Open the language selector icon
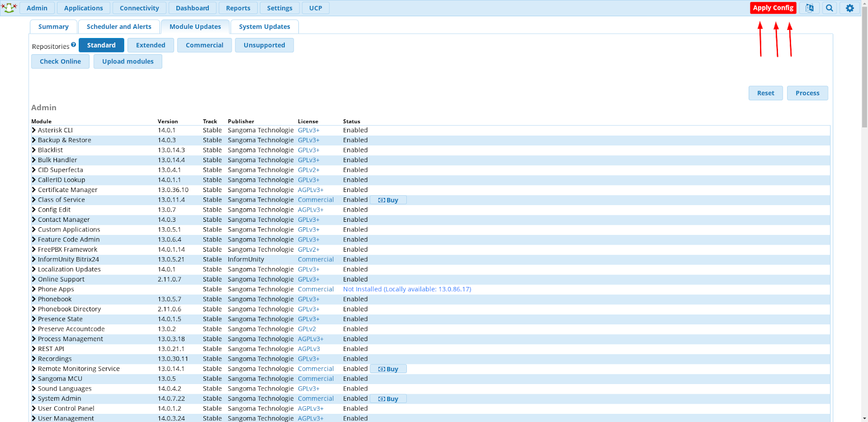The height and width of the screenshot is (422, 868). pyautogui.click(x=809, y=8)
